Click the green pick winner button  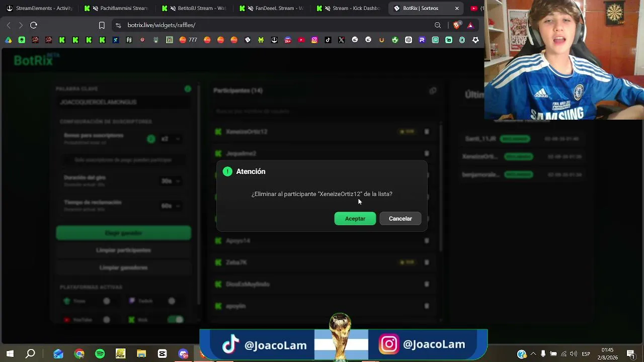(123, 233)
